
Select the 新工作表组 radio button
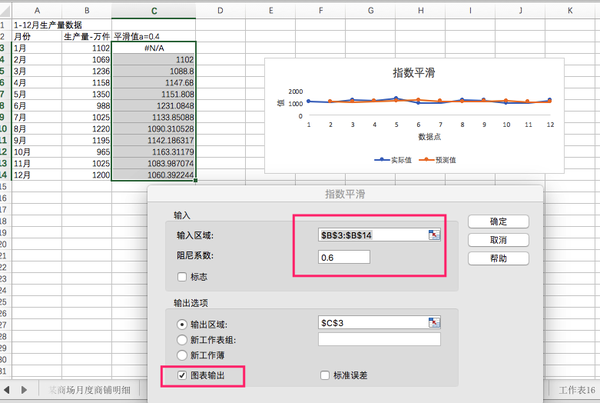(182, 340)
